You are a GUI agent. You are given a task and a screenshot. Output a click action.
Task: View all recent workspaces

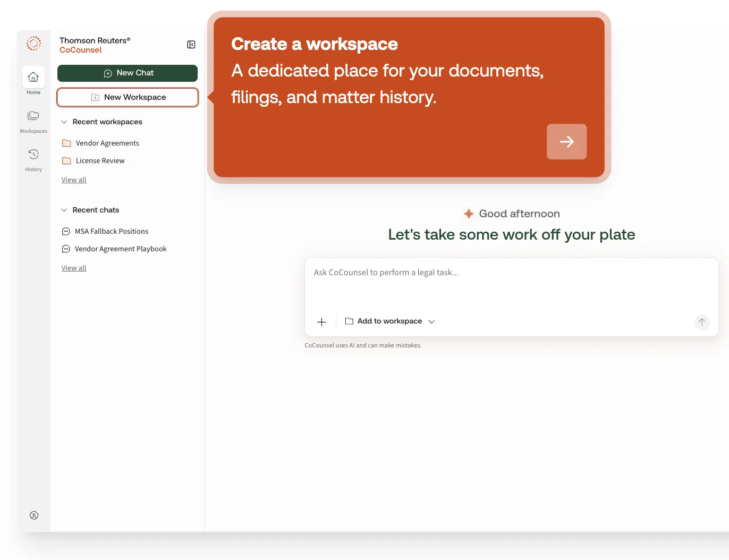(74, 180)
